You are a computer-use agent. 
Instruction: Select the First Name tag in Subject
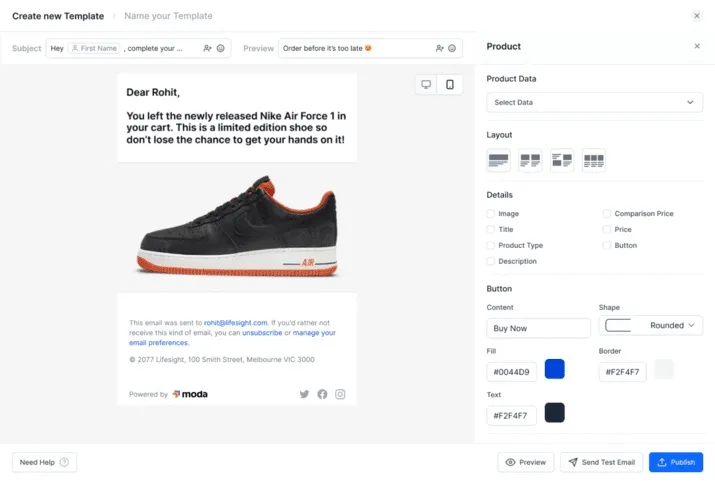[x=94, y=48]
